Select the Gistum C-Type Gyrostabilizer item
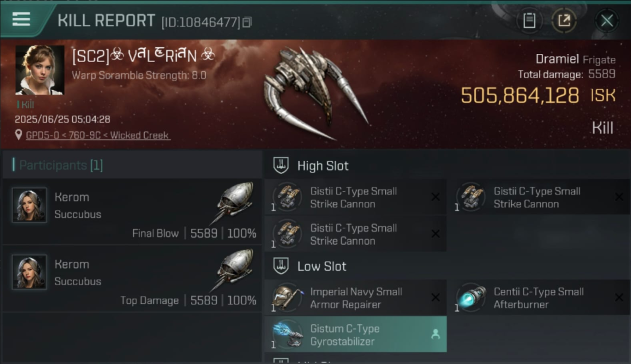This screenshot has width=631, height=364. pos(355,334)
